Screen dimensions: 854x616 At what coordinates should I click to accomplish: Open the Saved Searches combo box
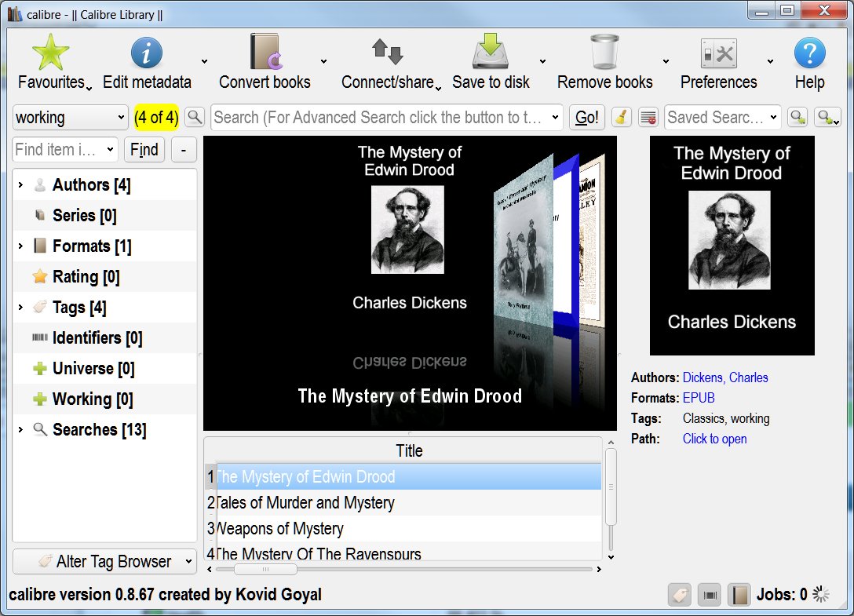(722, 117)
